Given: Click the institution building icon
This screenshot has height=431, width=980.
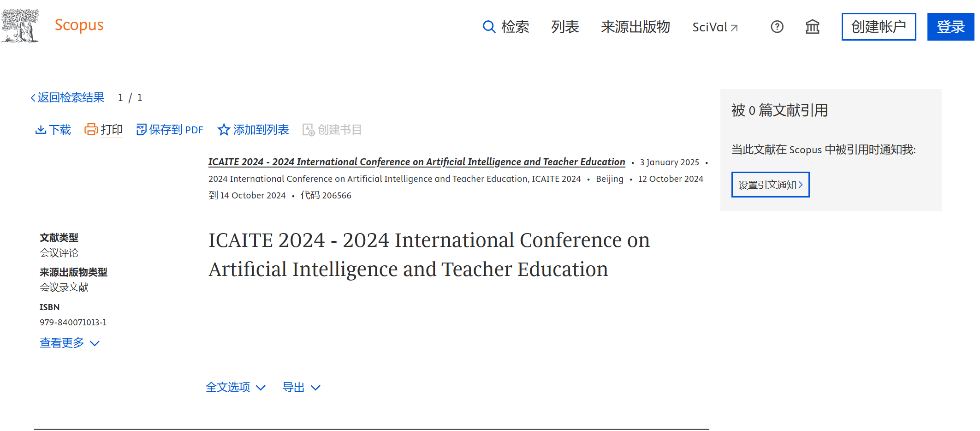Looking at the screenshot, I should pyautogui.click(x=812, y=27).
